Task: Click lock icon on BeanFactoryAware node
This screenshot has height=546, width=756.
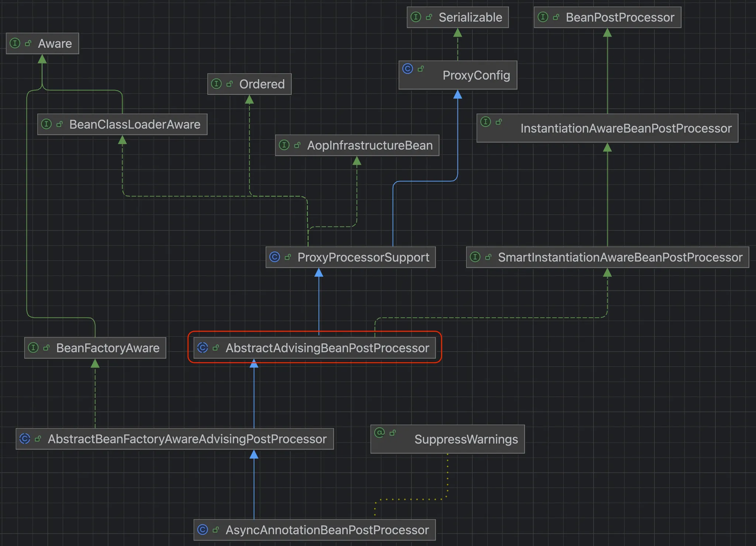Action: pyautogui.click(x=47, y=348)
